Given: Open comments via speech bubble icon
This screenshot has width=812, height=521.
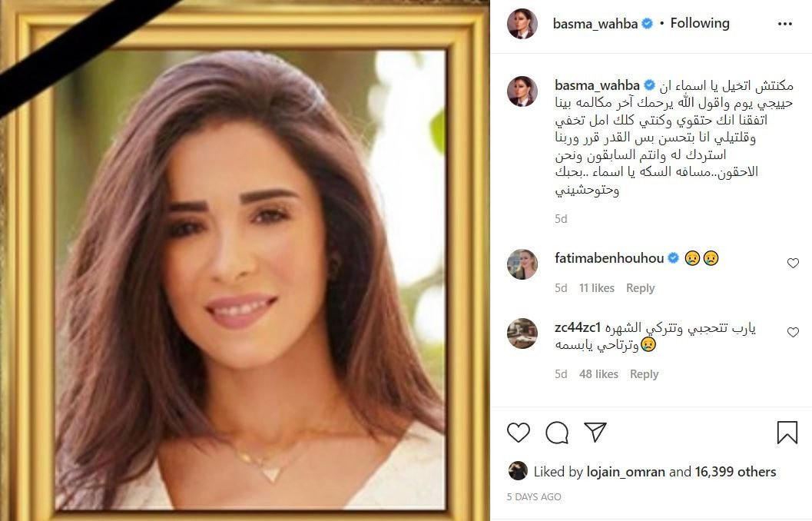Looking at the screenshot, I should point(557,433).
